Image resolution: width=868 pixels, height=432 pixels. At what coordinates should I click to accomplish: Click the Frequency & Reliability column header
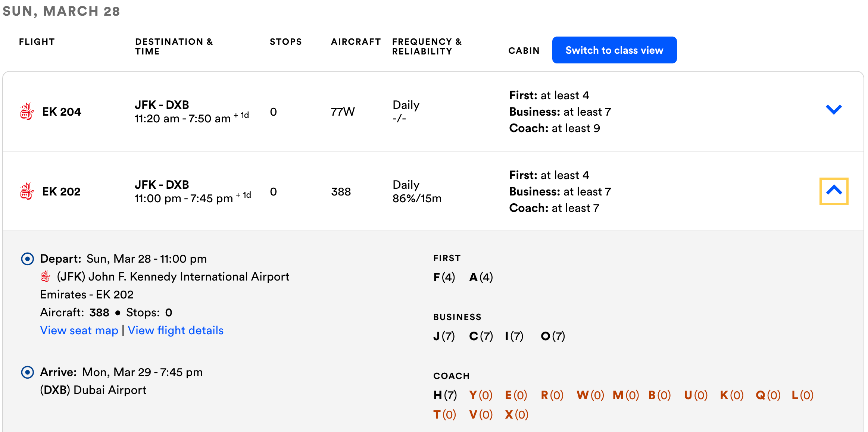point(427,47)
